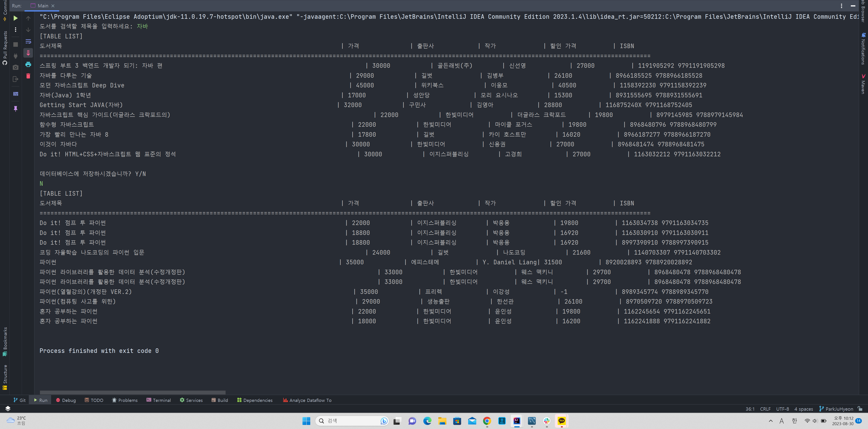Click the print console icon
Screen dimensions: 868x429
(x=28, y=64)
